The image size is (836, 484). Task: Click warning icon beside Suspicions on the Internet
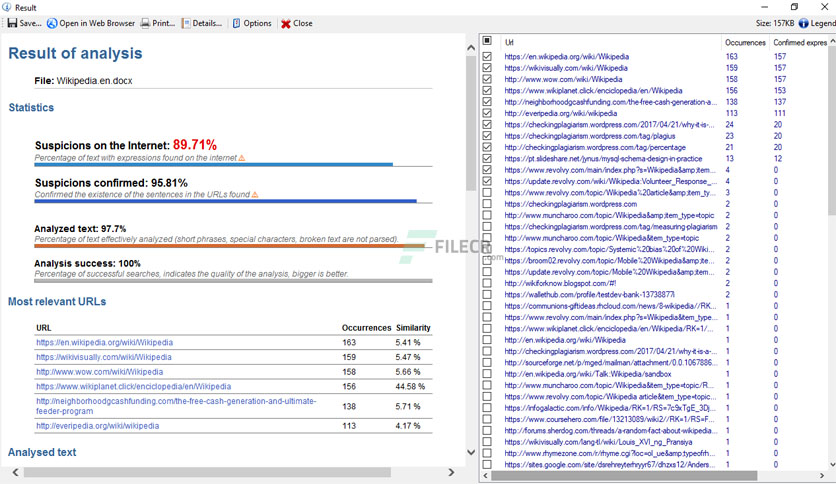pyautogui.click(x=242, y=158)
